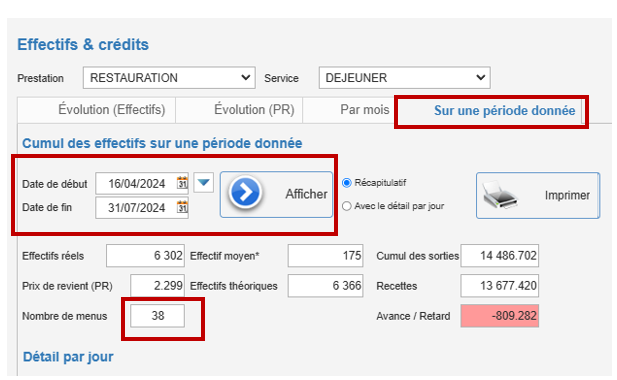Click the Effectifs & crédits heading

(x=83, y=44)
